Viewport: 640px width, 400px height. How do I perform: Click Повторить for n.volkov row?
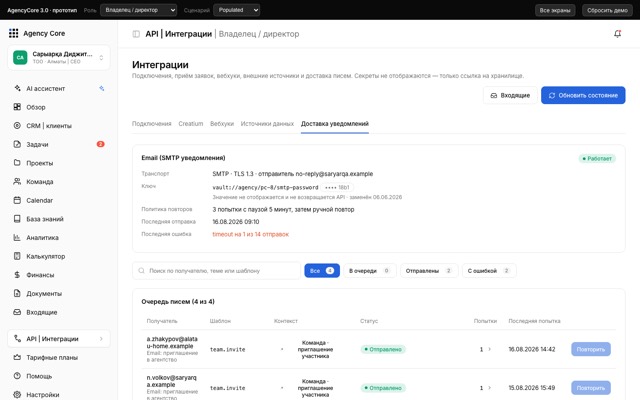click(x=591, y=388)
